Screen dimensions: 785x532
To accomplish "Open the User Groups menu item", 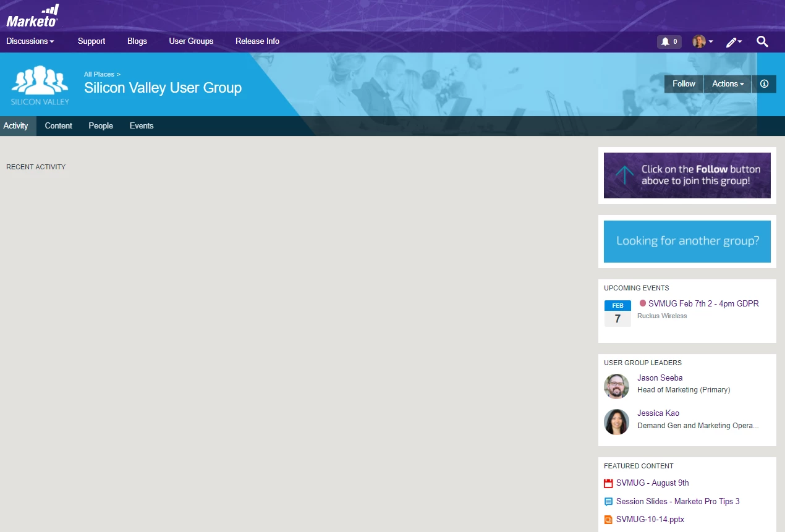I will coord(191,41).
